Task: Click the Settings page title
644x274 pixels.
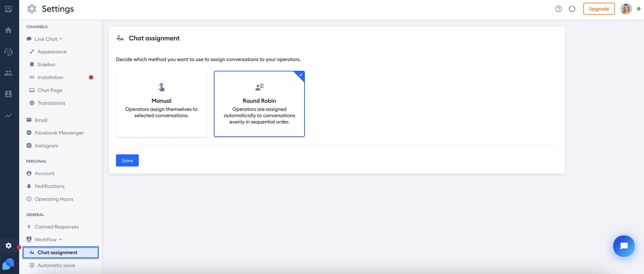Action: click(x=58, y=9)
